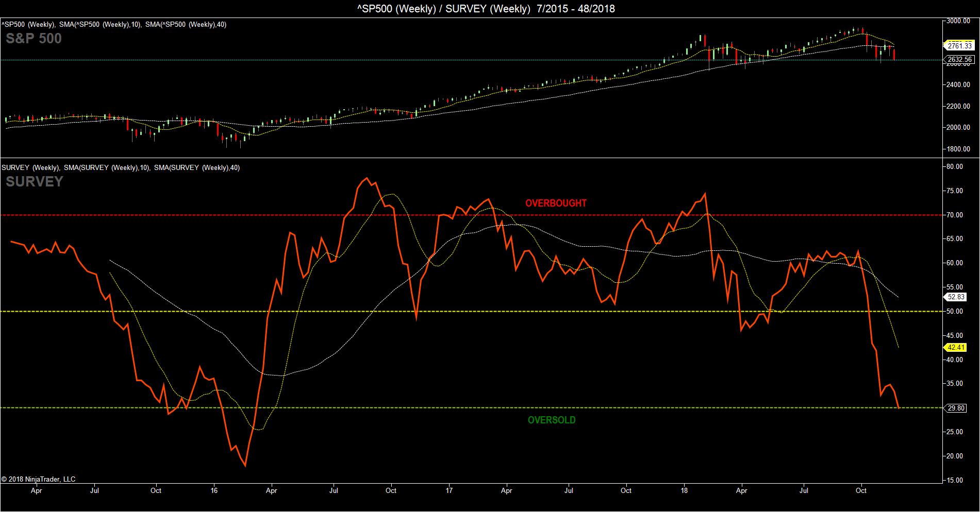
Task: Click the 55.00 survey axis label
Action: pyautogui.click(x=955, y=287)
